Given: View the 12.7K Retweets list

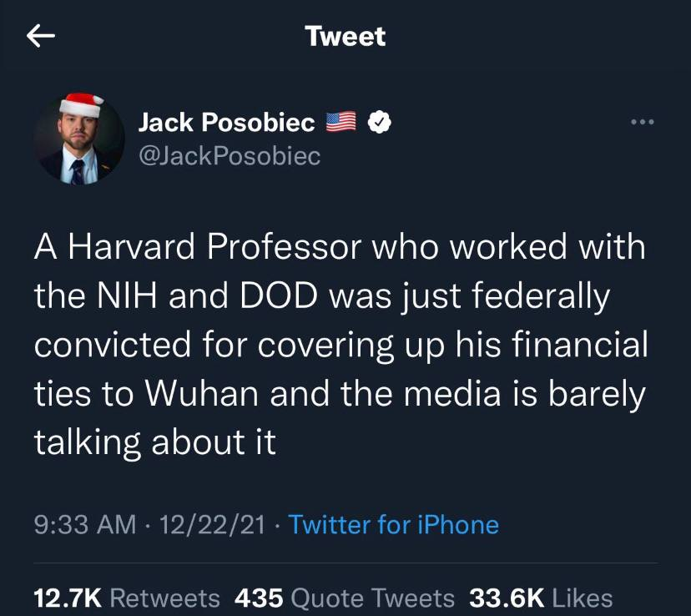Looking at the screenshot, I should (x=126, y=598).
